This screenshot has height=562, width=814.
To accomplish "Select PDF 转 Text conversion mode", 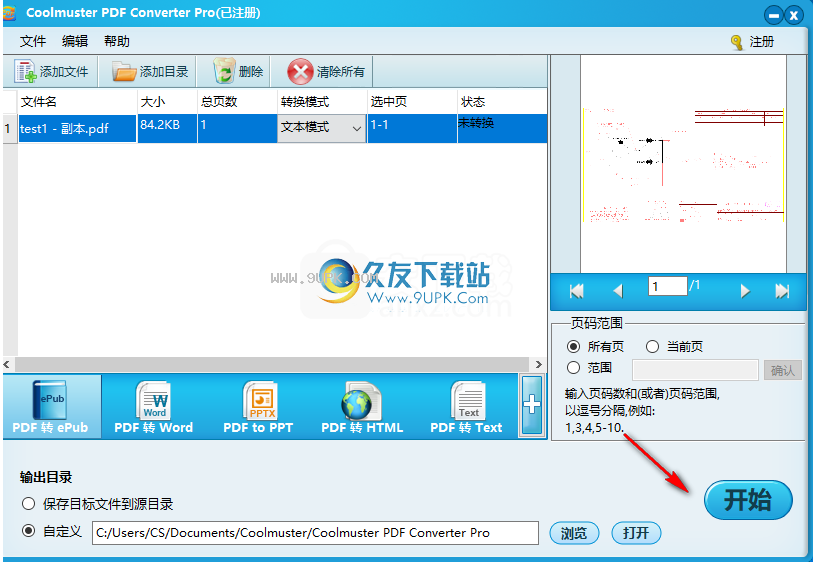I will (x=466, y=407).
